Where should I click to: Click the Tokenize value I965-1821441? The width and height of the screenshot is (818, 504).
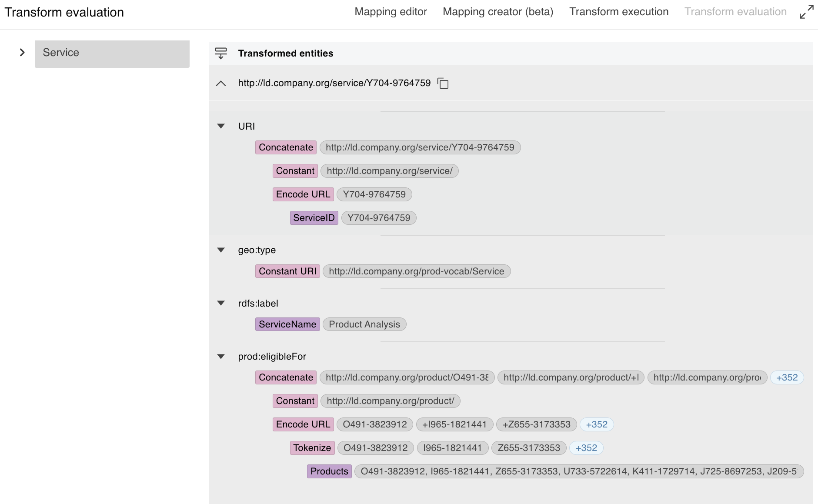[452, 448]
